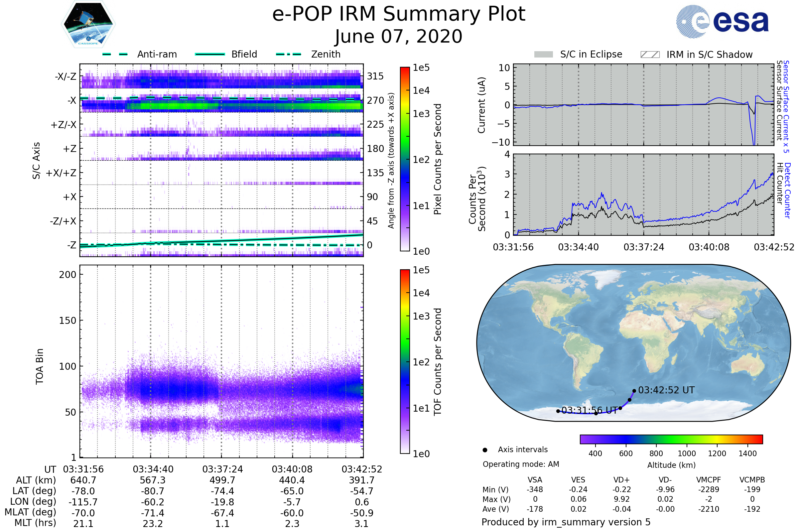The width and height of the screenshot is (798, 532).
Task: Click the Operating mode: AM text
Action: (521, 464)
